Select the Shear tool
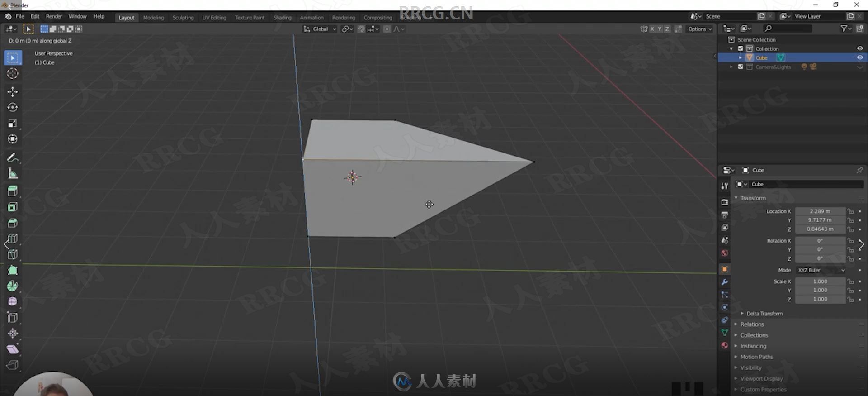This screenshot has width=868, height=396. [x=13, y=349]
